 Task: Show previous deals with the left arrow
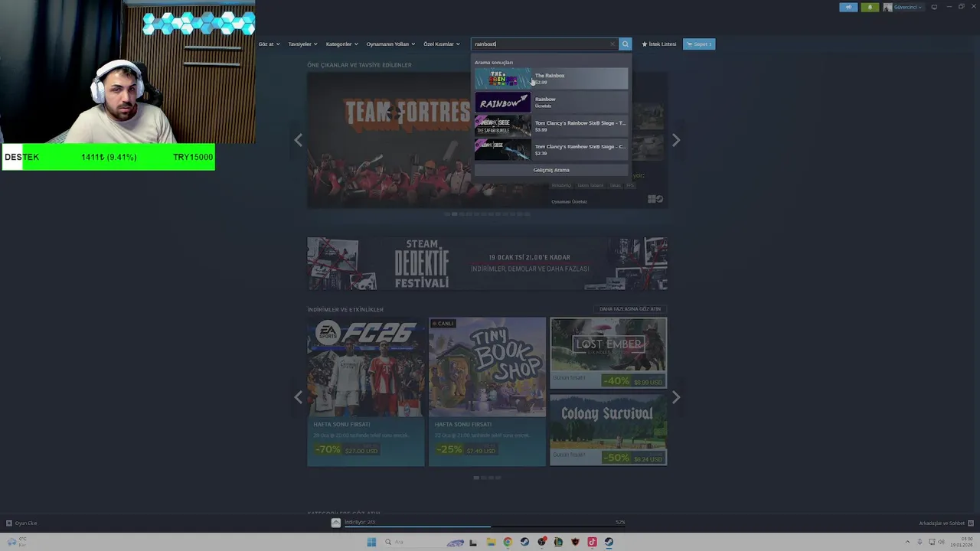(299, 397)
